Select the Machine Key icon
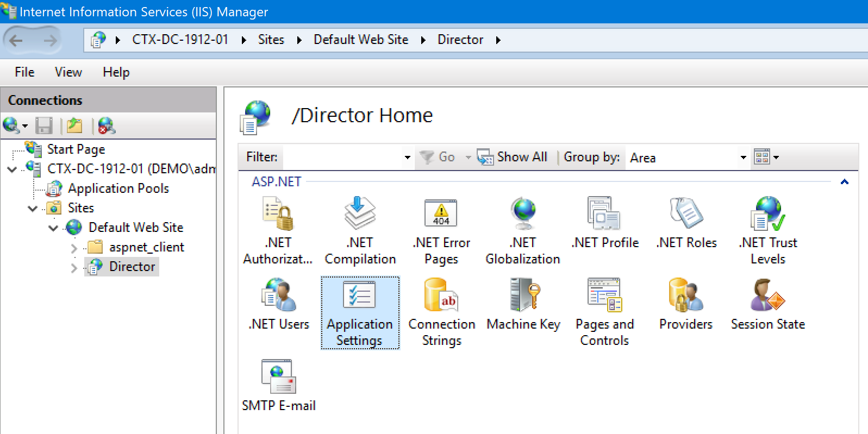Image resolution: width=868 pixels, height=434 pixels. [523, 295]
